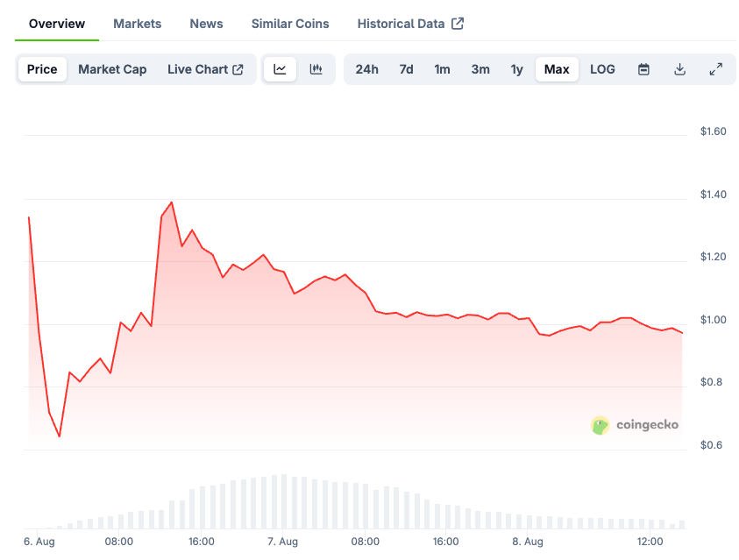Switch to the candlestick chart icon

click(x=314, y=68)
